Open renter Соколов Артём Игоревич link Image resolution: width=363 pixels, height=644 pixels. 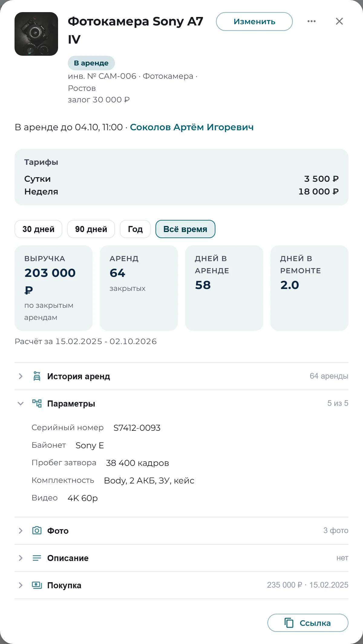192,127
